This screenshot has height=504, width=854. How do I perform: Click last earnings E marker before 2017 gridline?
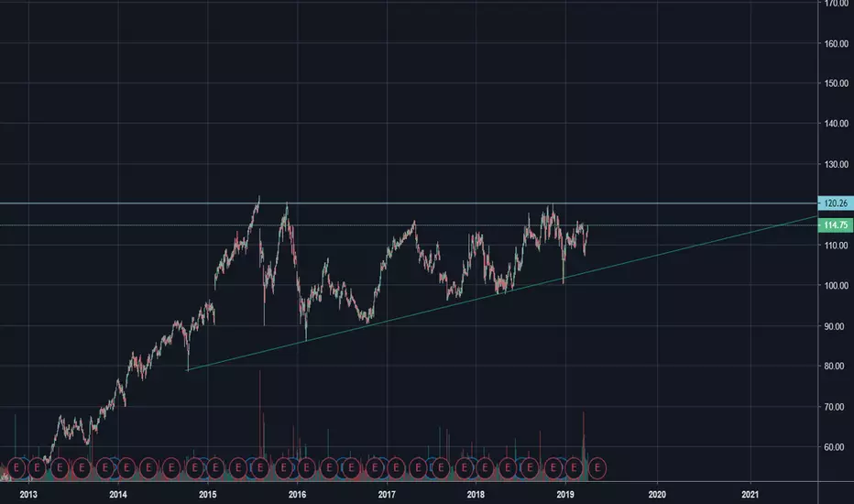point(374,468)
